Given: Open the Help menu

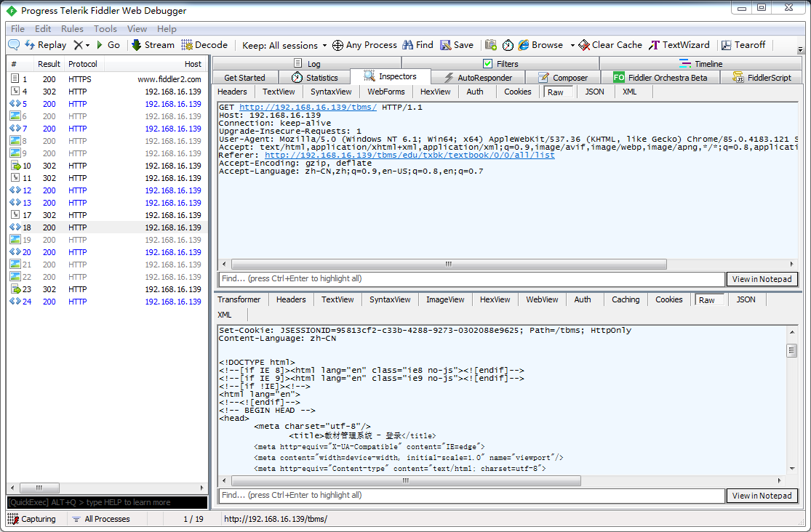Looking at the screenshot, I should click(x=167, y=29).
